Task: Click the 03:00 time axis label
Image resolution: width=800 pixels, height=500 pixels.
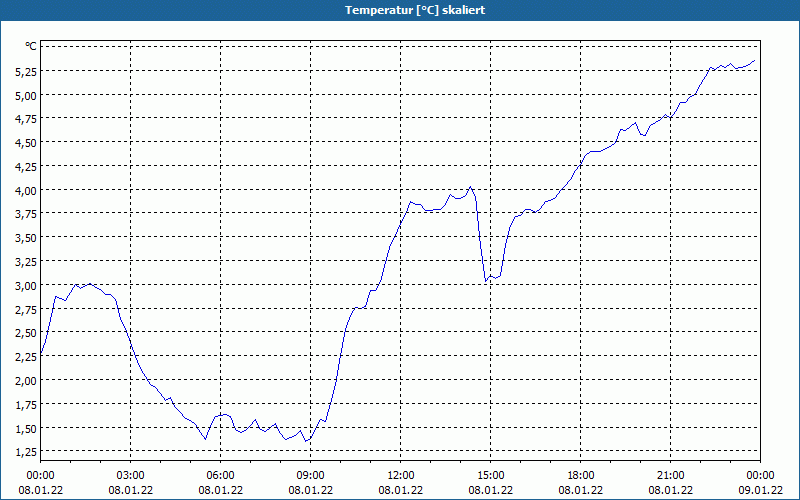Action: pos(131,476)
